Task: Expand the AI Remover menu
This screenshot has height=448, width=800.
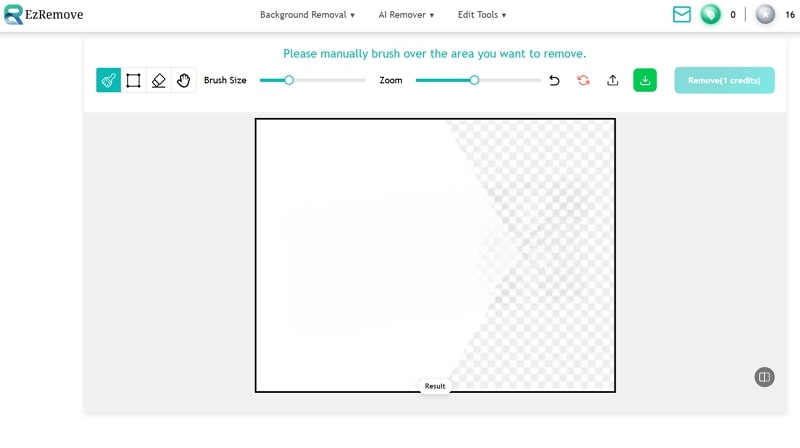Action: click(406, 15)
